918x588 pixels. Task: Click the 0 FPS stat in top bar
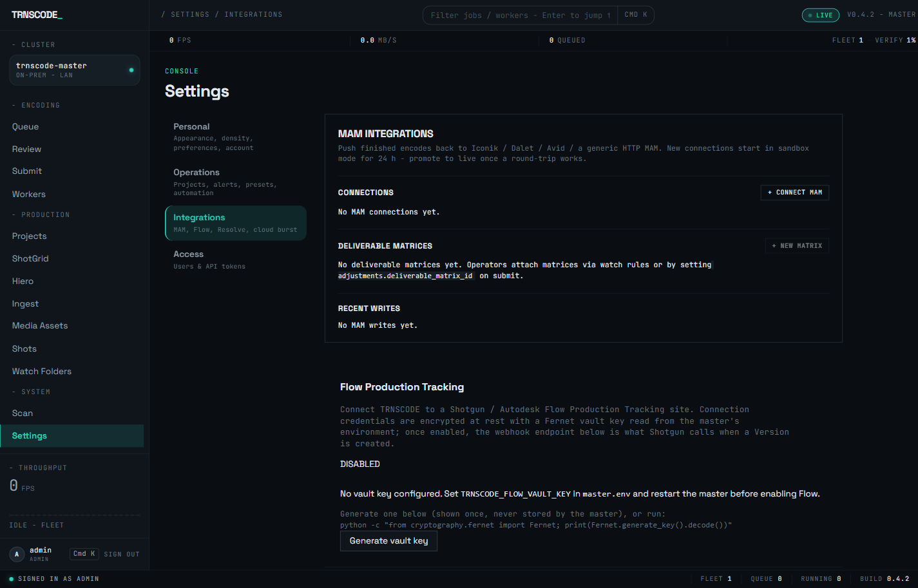tap(180, 41)
